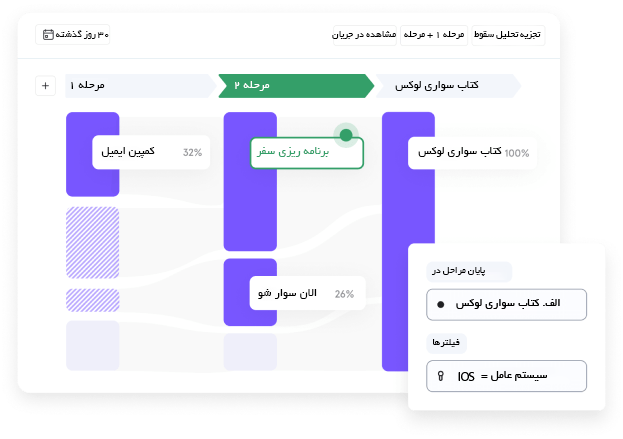Viewport: 623px width, 439px height.
Task: Click the green dot handle above برنامه ریزی سفر
Action: pos(346,135)
